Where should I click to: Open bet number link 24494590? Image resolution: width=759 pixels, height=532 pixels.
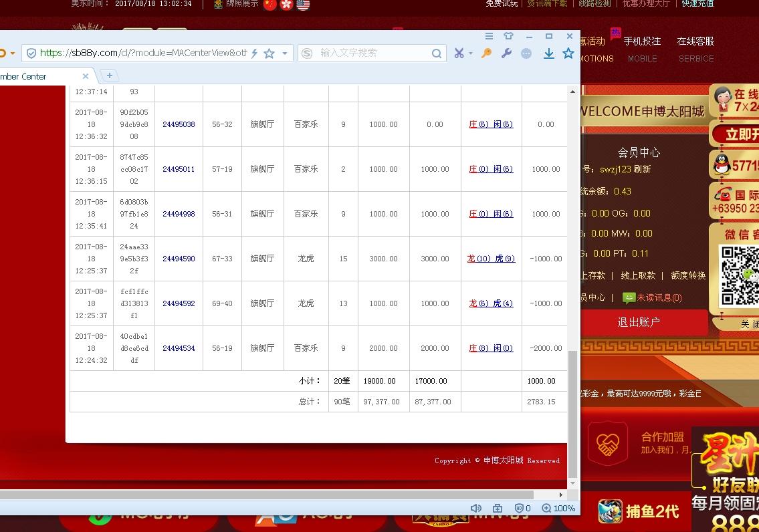pyautogui.click(x=179, y=259)
